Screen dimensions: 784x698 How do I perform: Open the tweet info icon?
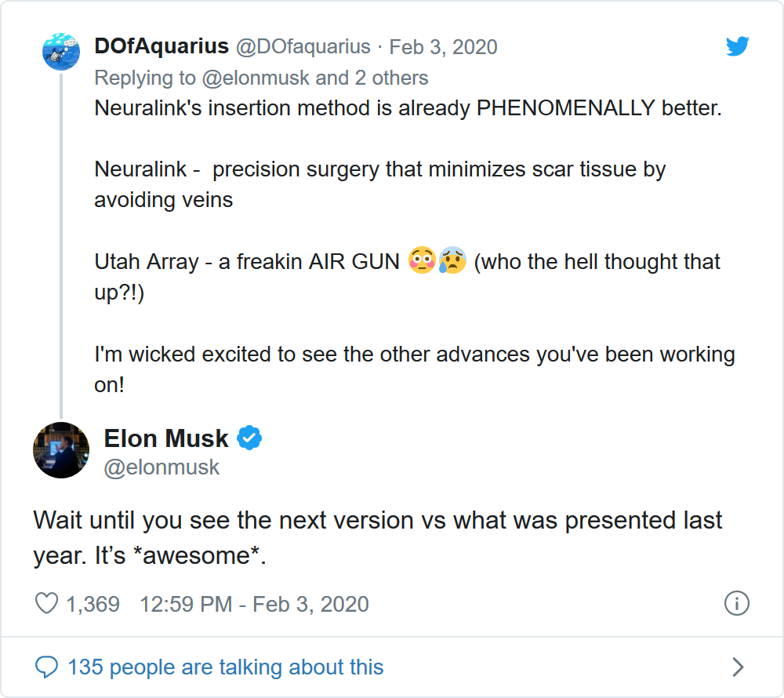click(737, 604)
